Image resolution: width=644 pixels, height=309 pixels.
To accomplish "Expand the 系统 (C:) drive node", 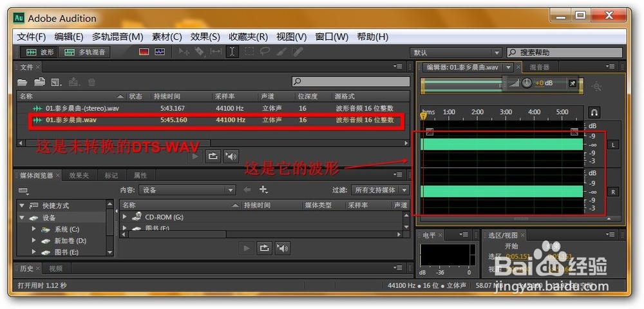I will click(x=34, y=229).
